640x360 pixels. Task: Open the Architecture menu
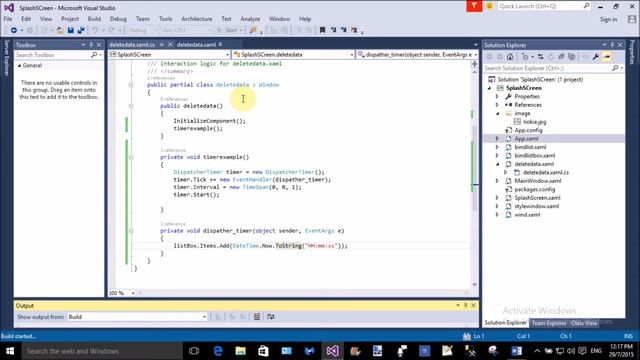pyautogui.click(x=197, y=19)
